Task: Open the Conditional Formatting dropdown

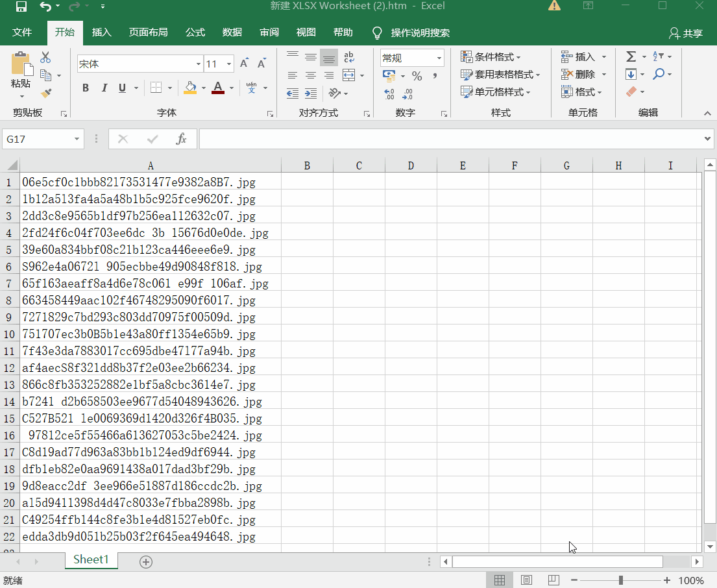Action: point(491,57)
